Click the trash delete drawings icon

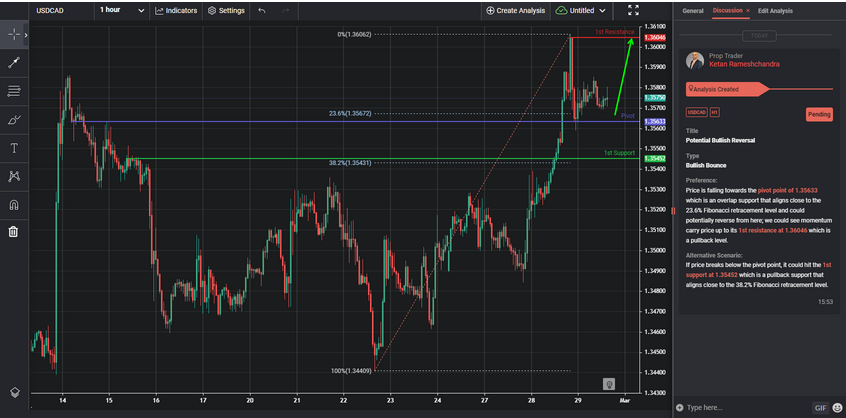coord(14,232)
